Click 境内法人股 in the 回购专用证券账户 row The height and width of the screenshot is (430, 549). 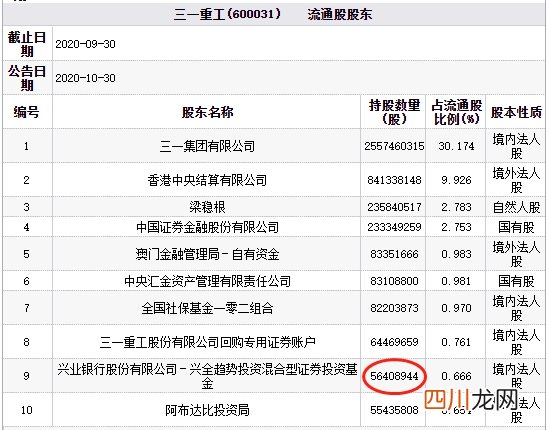[x=516, y=342]
